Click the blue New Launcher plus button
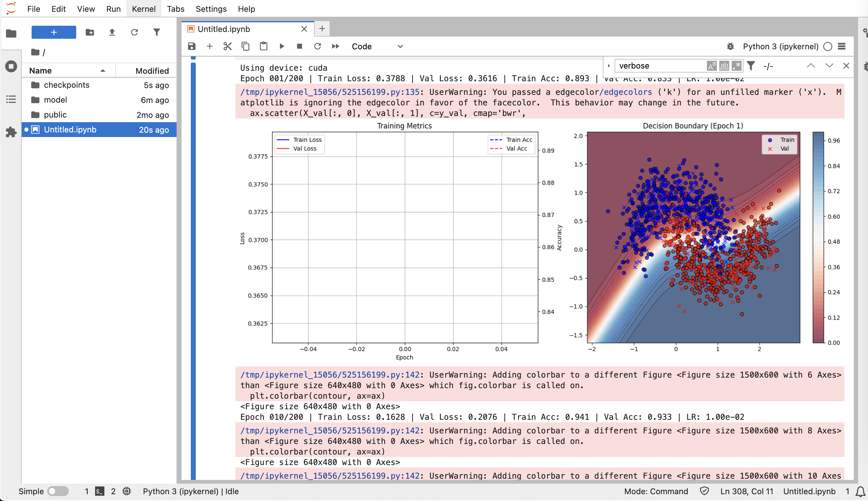The image size is (868, 501). coord(54,32)
